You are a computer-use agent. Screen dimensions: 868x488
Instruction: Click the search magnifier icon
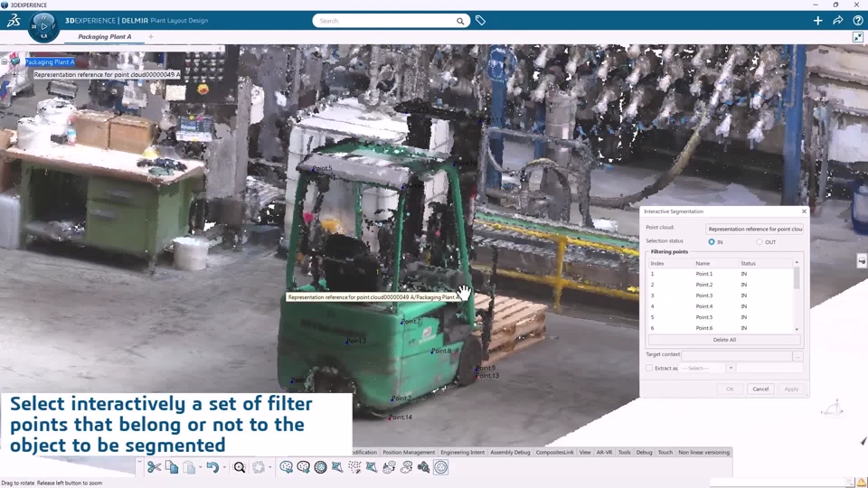coord(460,21)
